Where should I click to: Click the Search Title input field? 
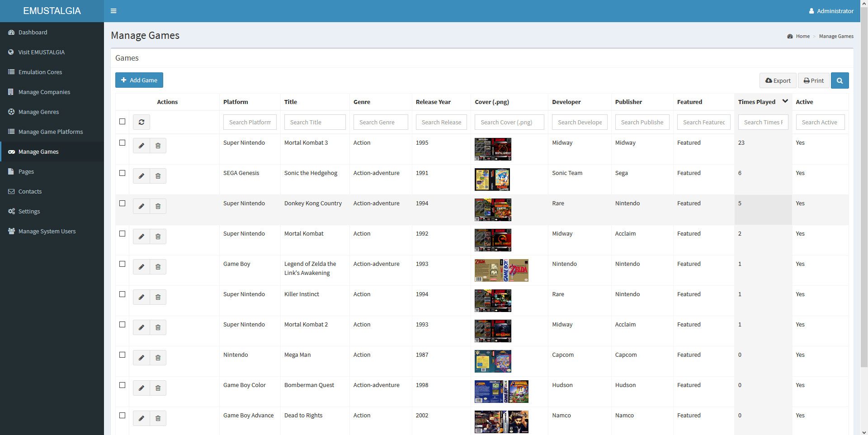(x=315, y=122)
